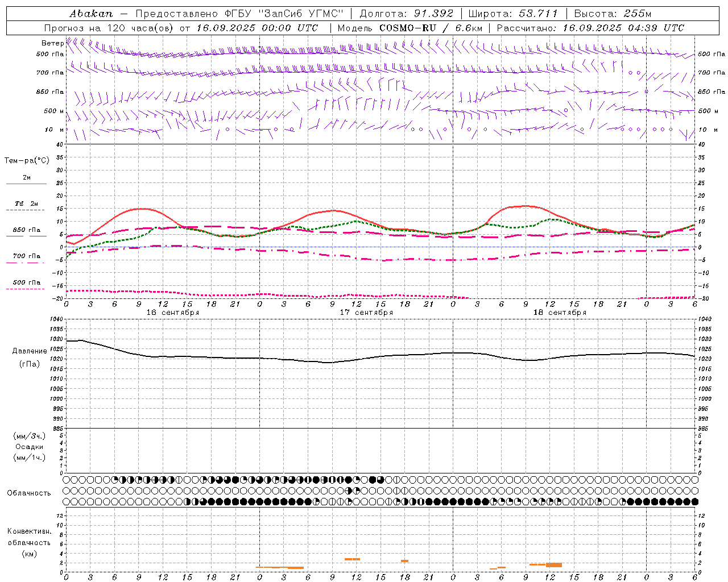
Task: Click the 'Рассчитано: 16.09.2025 04:39 UTC' timestamp
Action: 590,28
